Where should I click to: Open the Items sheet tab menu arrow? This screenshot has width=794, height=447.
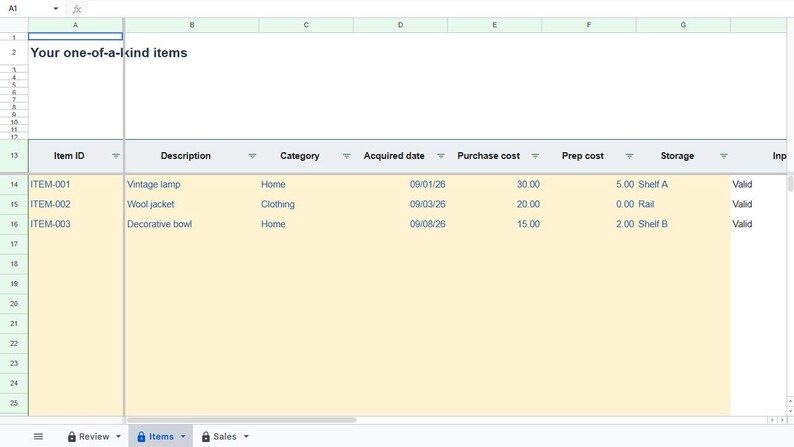pyautogui.click(x=183, y=436)
